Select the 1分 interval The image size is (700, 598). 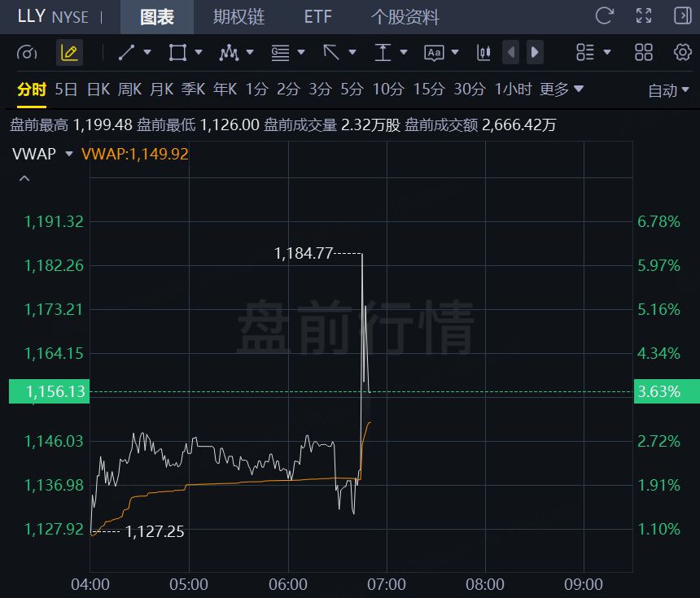pos(257,89)
